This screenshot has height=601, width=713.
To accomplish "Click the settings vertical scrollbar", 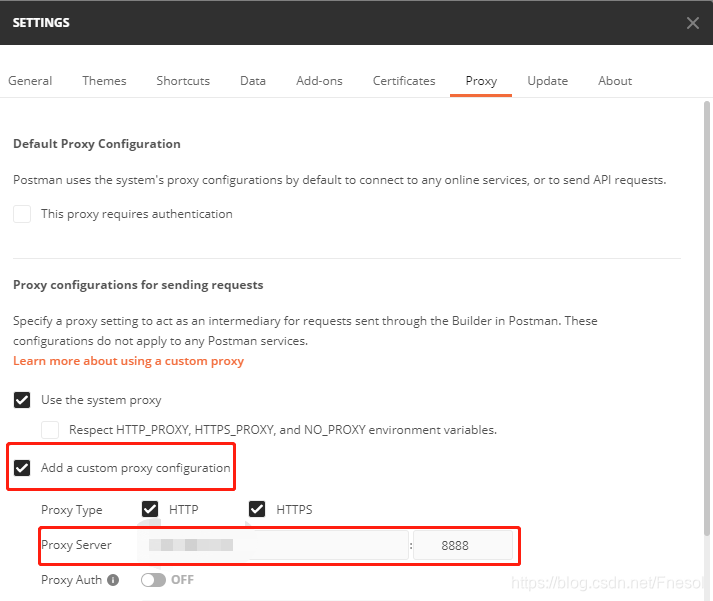I will (707, 318).
